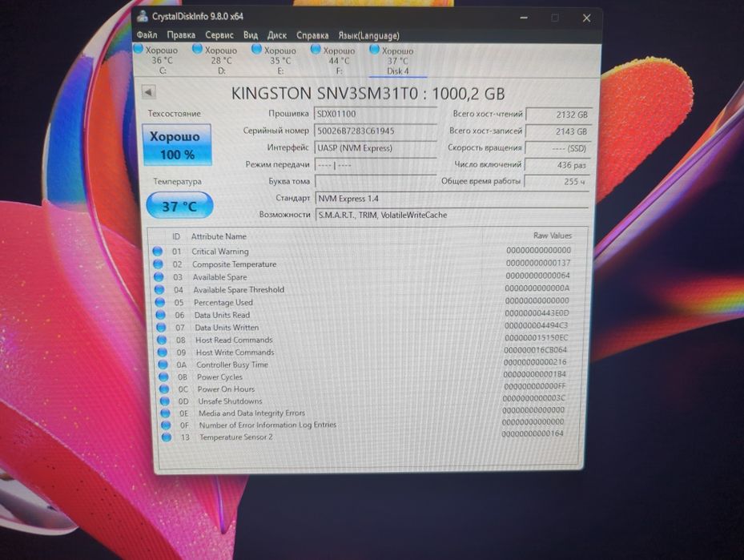
Task: Click the status icon for Number of Error Information Log Entries
Action: click(x=166, y=425)
